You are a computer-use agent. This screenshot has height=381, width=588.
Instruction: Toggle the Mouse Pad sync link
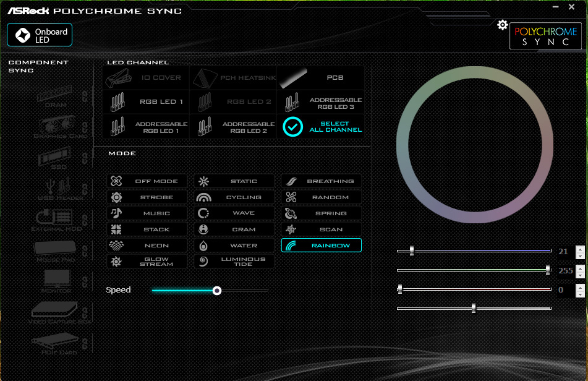(85, 251)
